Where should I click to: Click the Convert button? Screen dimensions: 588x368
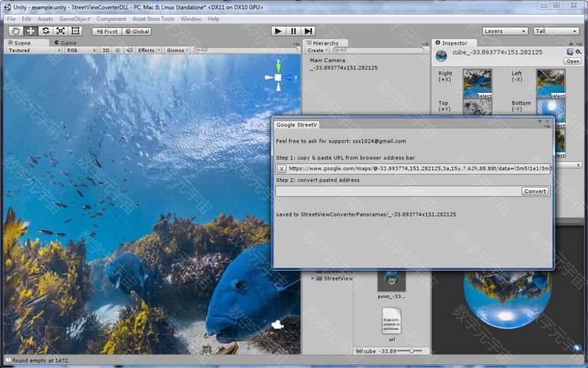pyautogui.click(x=535, y=192)
